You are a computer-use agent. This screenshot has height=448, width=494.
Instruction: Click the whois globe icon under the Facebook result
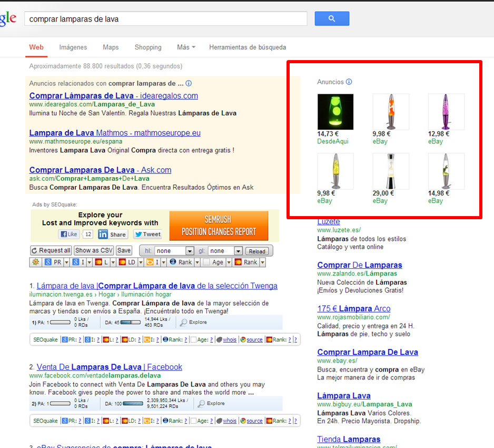[218, 420]
